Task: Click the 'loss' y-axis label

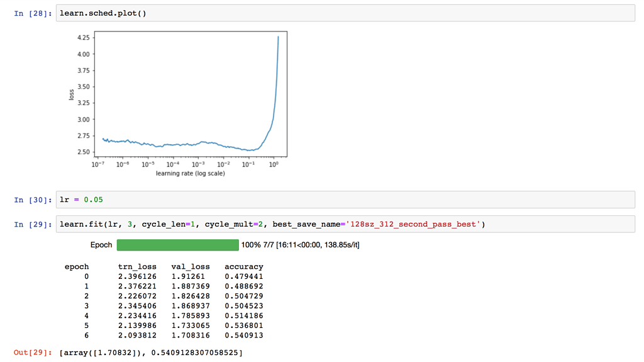Action: (72, 94)
